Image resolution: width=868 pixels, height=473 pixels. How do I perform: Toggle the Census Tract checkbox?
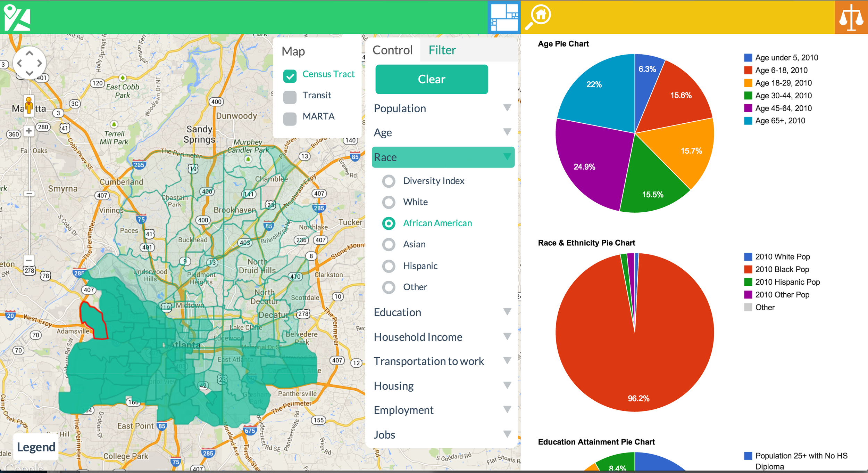pyautogui.click(x=290, y=76)
